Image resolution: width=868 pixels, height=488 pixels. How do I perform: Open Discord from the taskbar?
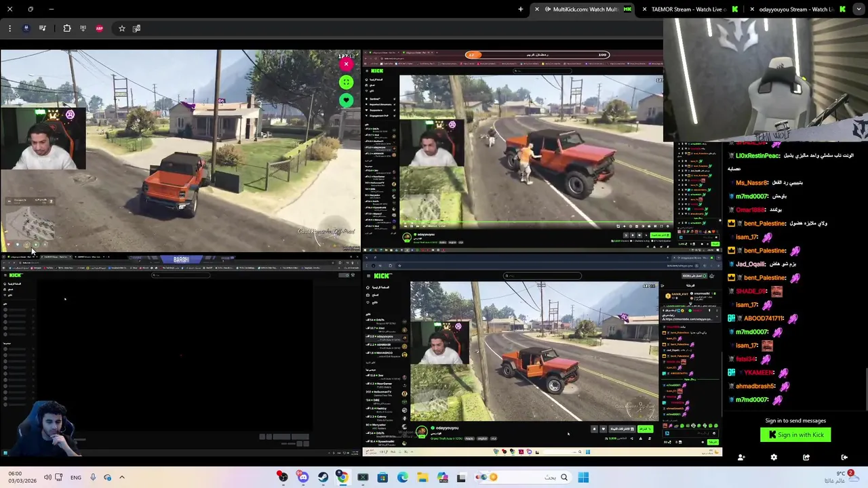click(303, 478)
